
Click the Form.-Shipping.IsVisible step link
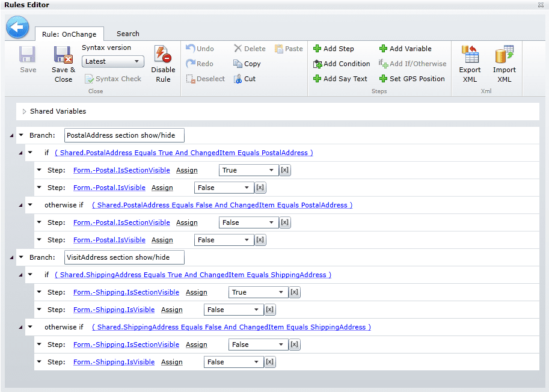click(114, 310)
